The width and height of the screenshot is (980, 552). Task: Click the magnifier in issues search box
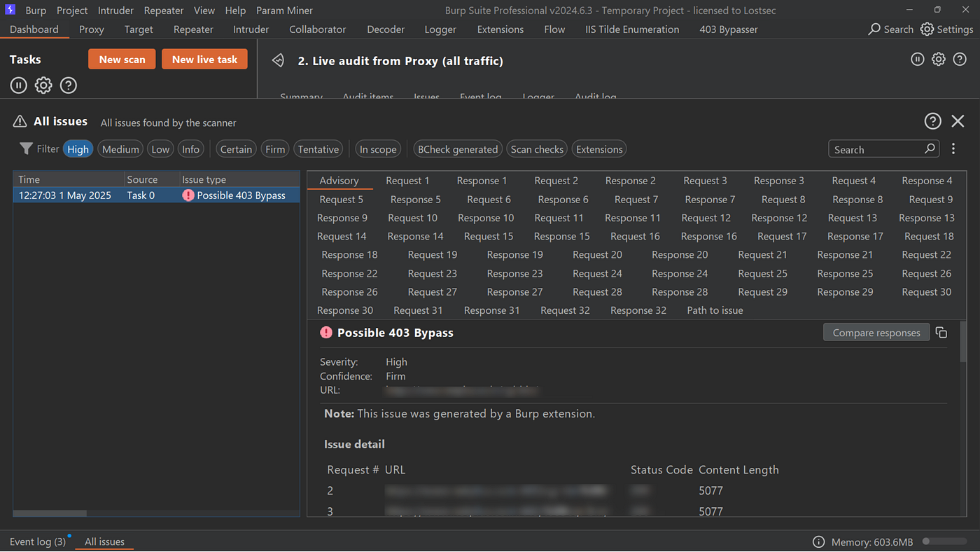(x=930, y=149)
